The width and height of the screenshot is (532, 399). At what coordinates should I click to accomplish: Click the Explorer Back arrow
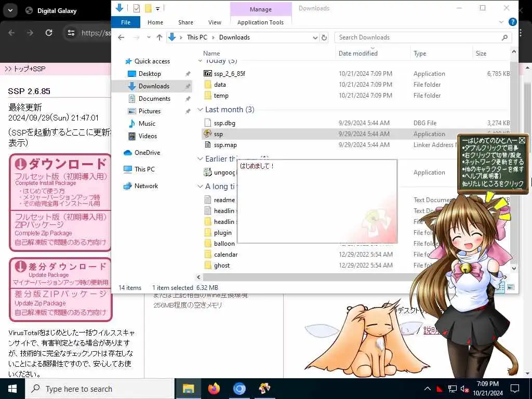[121, 37]
